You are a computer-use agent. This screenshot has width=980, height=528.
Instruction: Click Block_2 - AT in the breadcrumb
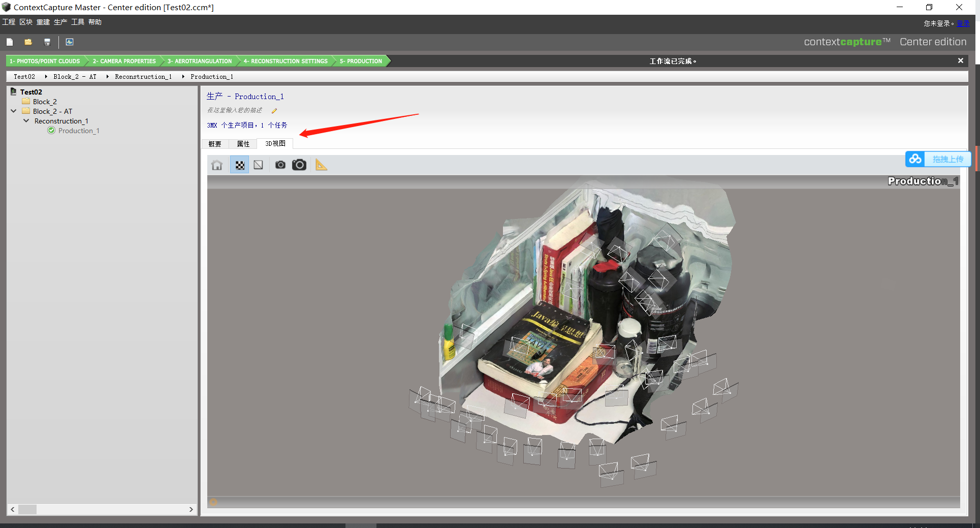75,77
